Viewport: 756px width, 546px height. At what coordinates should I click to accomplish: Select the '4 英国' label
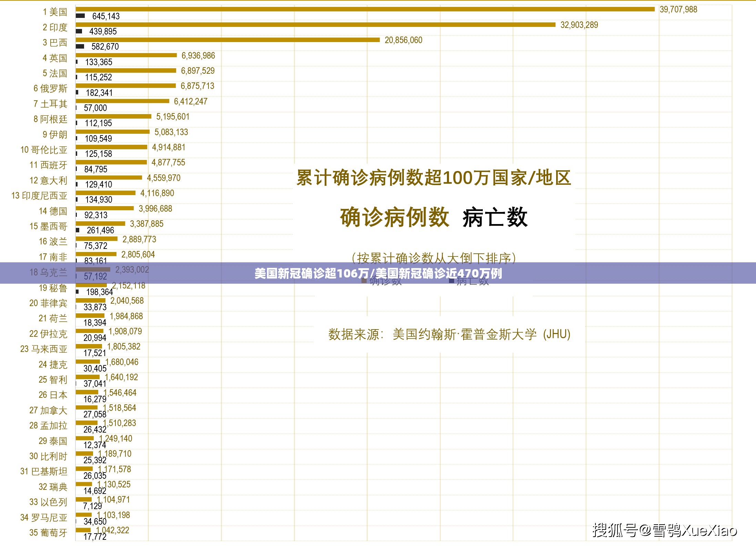click(x=55, y=58)
